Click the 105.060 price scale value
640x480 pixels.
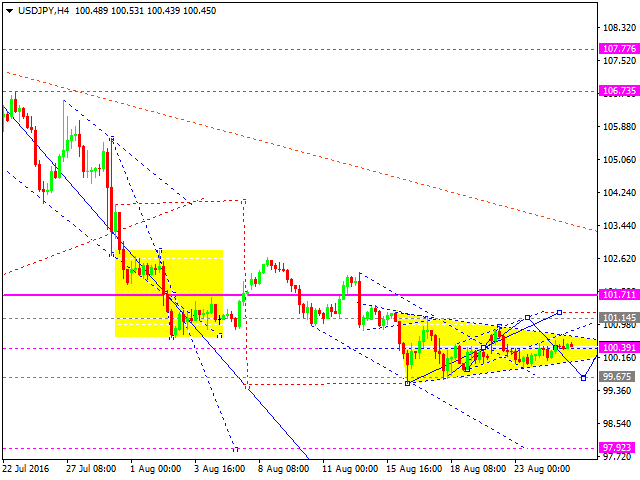point(619,160)
